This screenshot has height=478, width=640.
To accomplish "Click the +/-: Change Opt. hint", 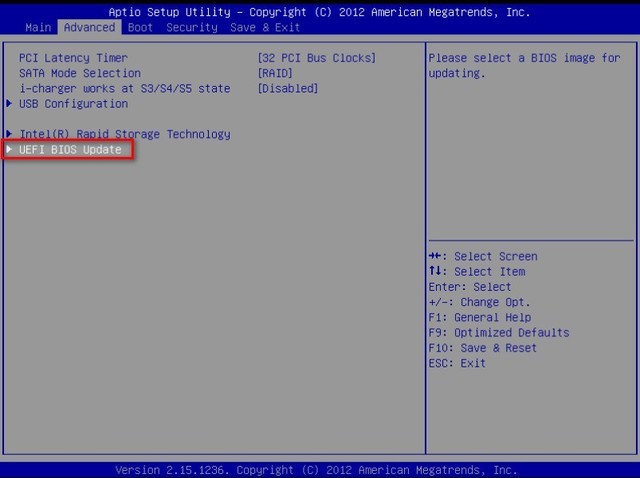I will (x=479, y=302).
